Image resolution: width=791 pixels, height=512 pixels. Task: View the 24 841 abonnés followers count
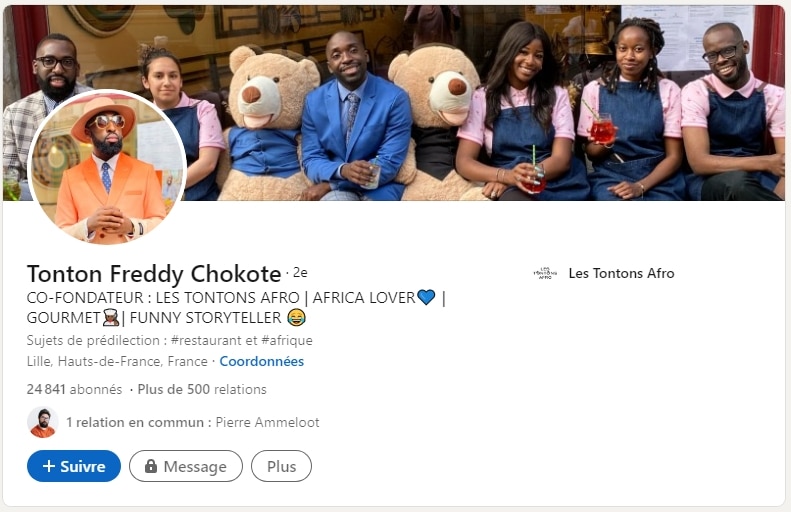74,389
